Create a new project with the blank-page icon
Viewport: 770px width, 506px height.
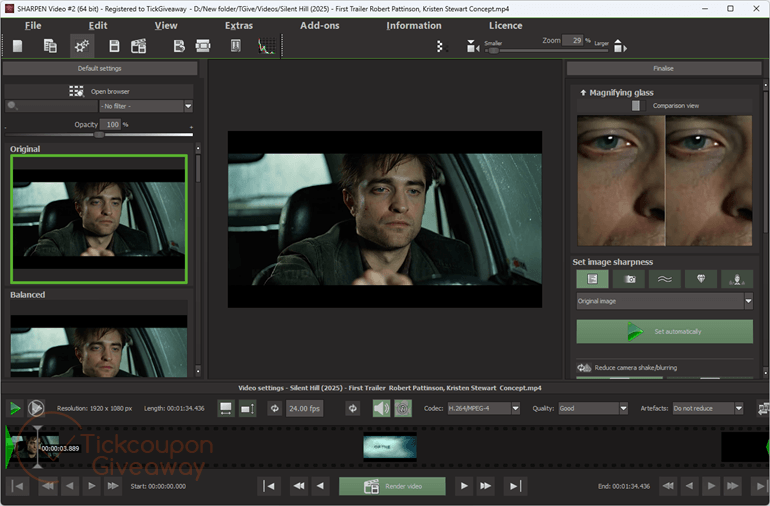(18, 46)
